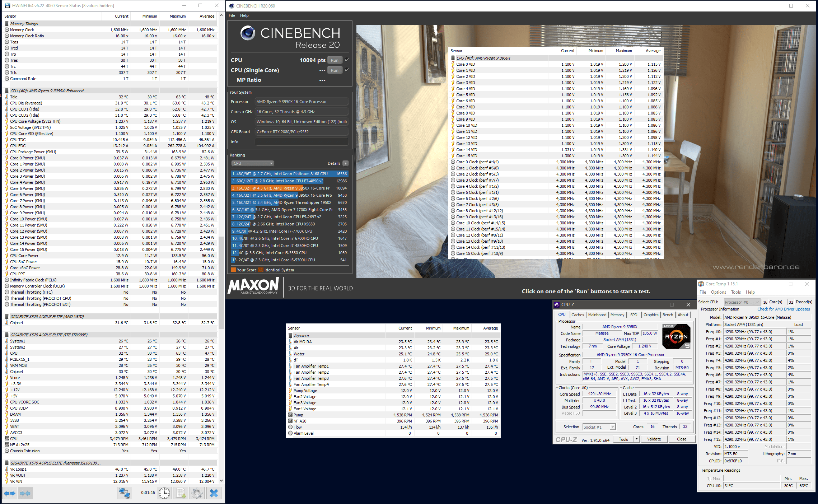Click the Aquaero group icon in sensor panel
This screenshot has width=818, height=504.
pos(290,336)
